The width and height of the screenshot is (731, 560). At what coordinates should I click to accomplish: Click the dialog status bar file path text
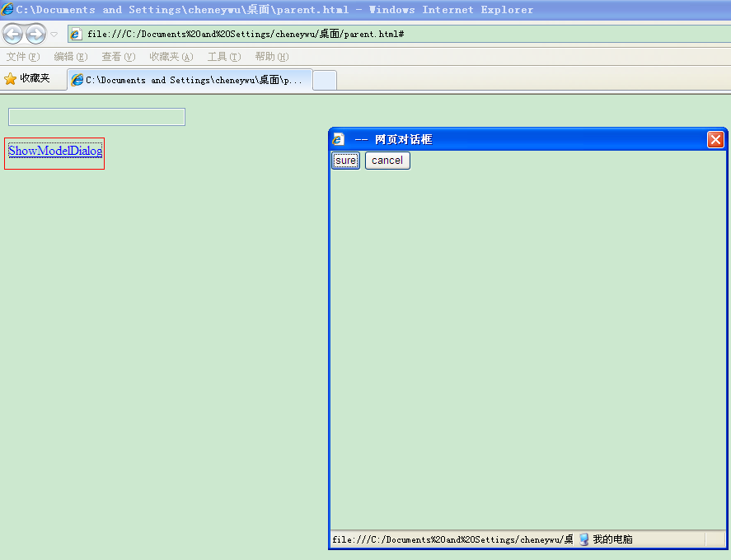pyautogui.click(x=452, y=539)
